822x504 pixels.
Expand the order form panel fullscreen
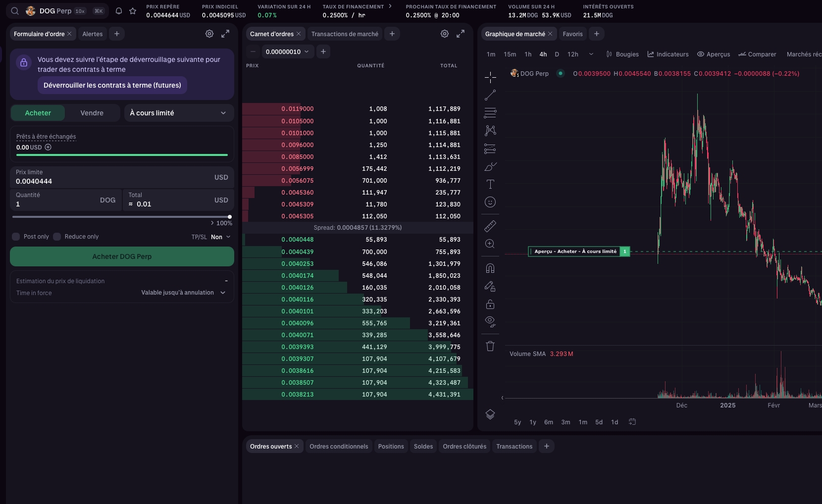[225, 34]
